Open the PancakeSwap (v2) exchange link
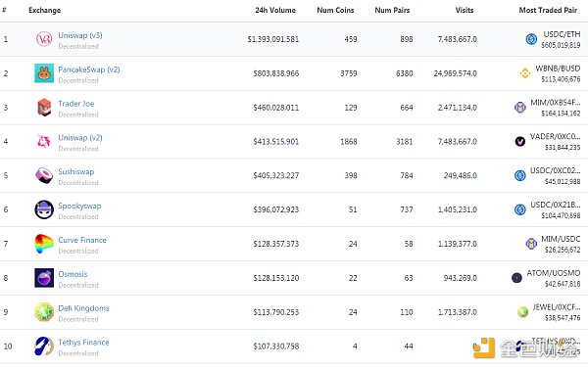588x369 pixels. coord(89,69)
